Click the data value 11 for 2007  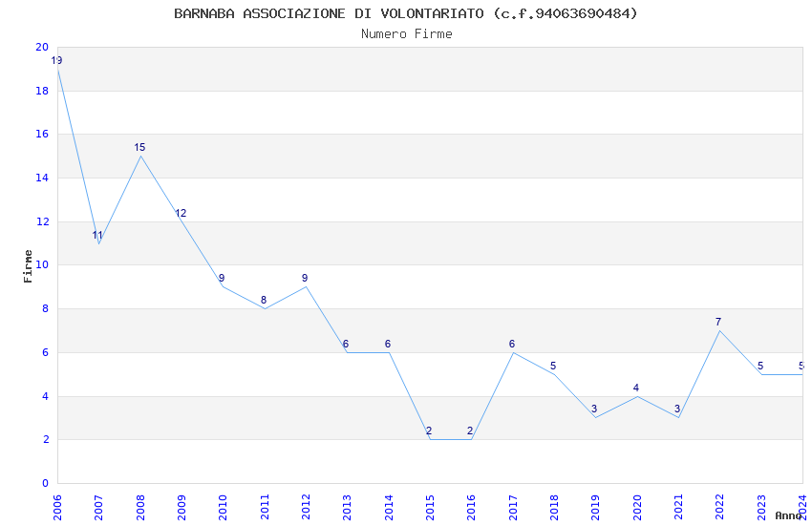click(x=97, y=236)
